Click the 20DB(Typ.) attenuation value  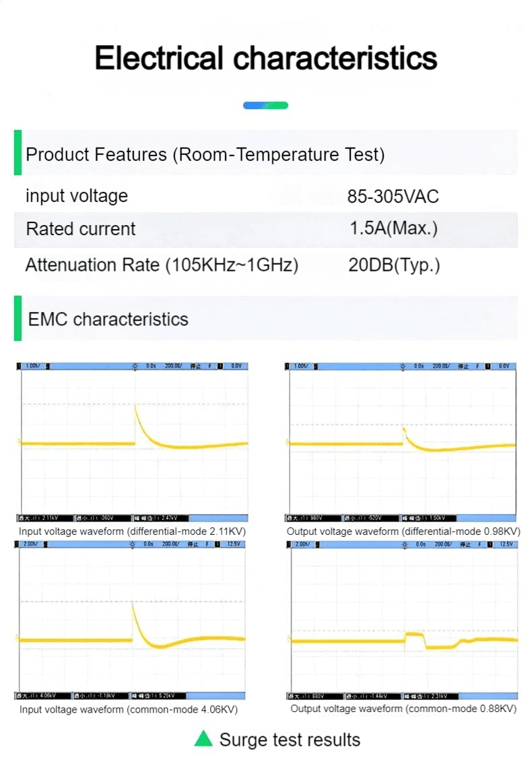[394, 265]
